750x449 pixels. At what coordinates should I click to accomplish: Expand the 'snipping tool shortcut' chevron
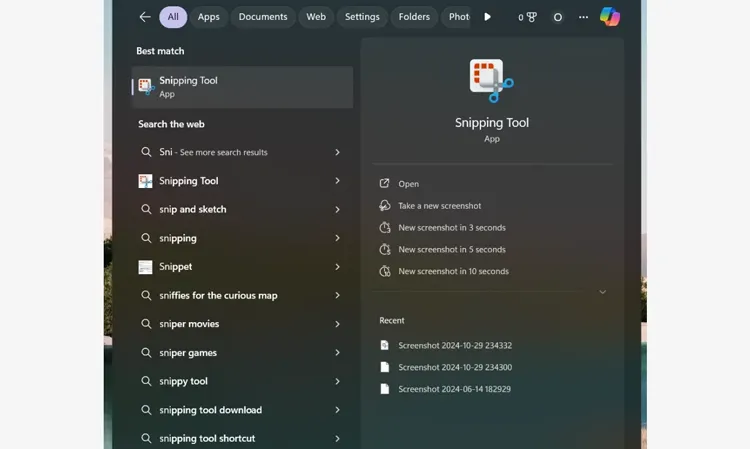click(337, 438)
